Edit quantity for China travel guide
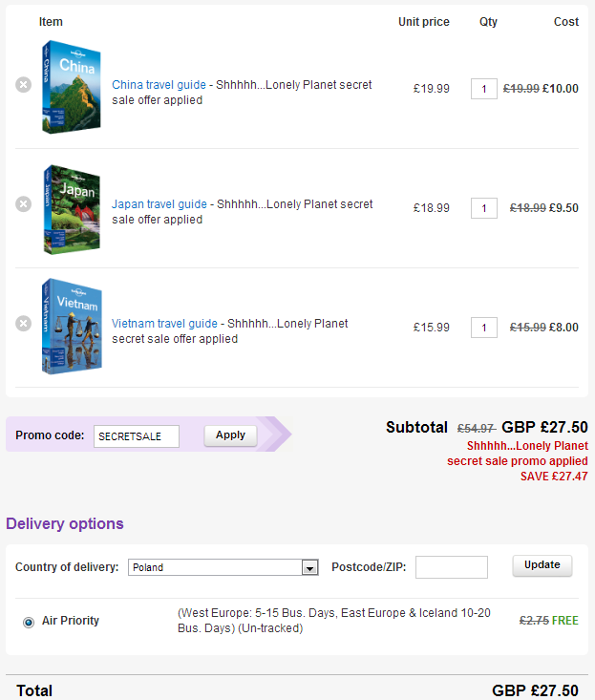Viewport: 595px width, 700px height. click(484, 89)
